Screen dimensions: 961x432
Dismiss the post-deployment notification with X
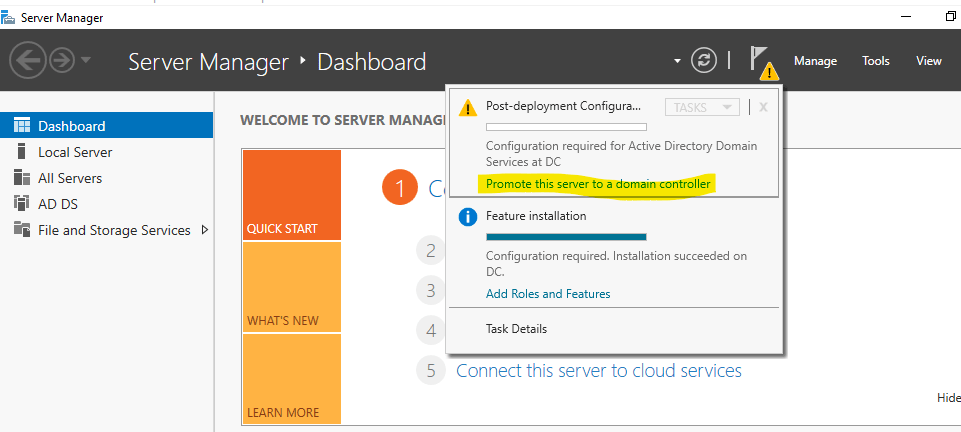click(763, 107)
